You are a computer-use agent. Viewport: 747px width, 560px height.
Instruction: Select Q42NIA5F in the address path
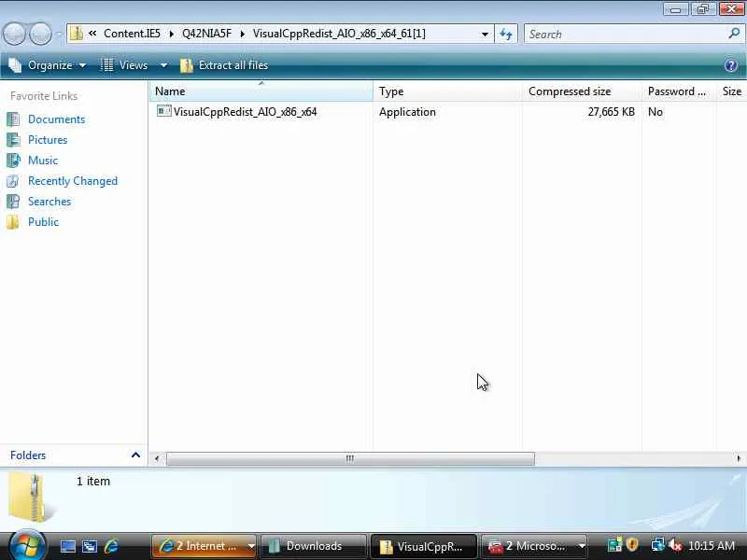206,34
